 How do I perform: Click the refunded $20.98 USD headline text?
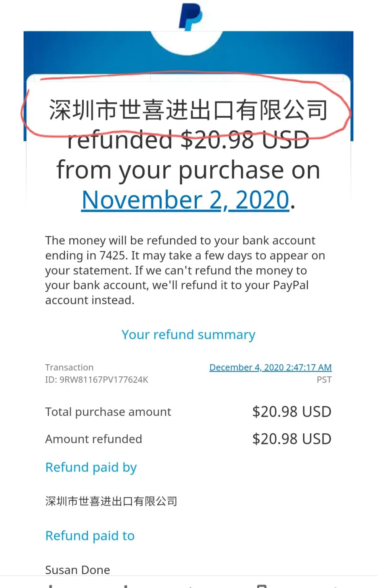tap(188, 140)
